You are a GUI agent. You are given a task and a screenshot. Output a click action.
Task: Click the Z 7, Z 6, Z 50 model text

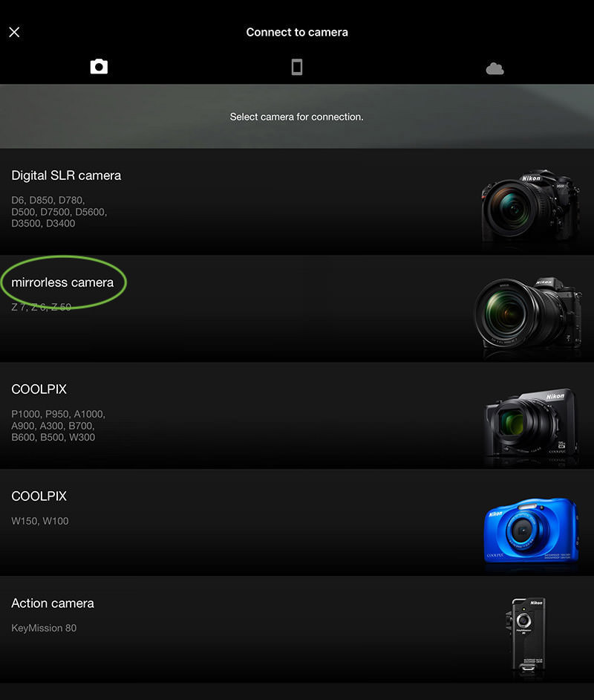(x=41, y=307)
